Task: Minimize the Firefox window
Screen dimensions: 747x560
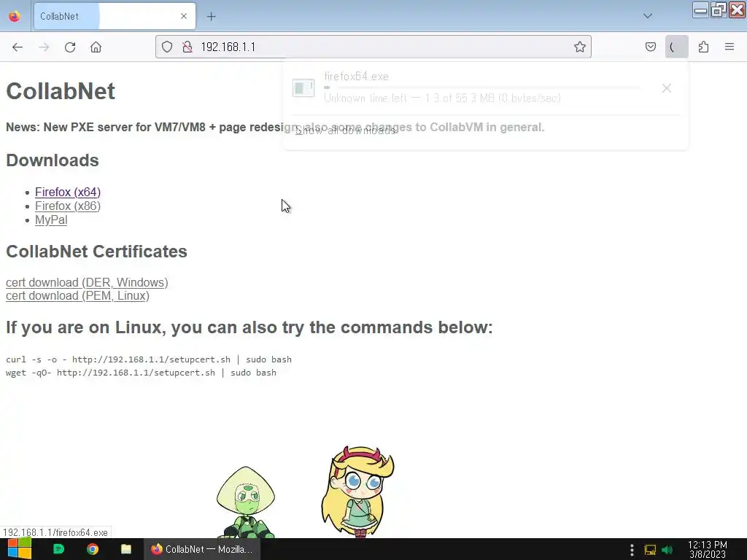Action: tap(700, 9)
